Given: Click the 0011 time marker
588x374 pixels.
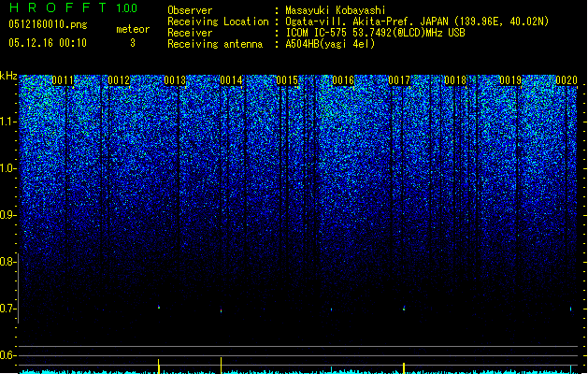Looking at the screenshot, I should point(63,80).
